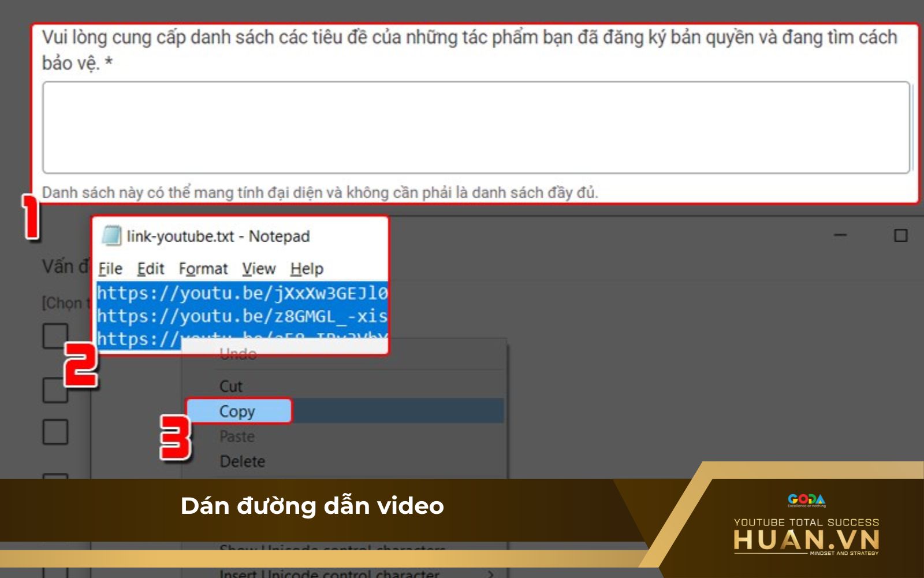Click the 'Danh sách này có thể' helper text

pyautogui.click(x=319, y=192)
